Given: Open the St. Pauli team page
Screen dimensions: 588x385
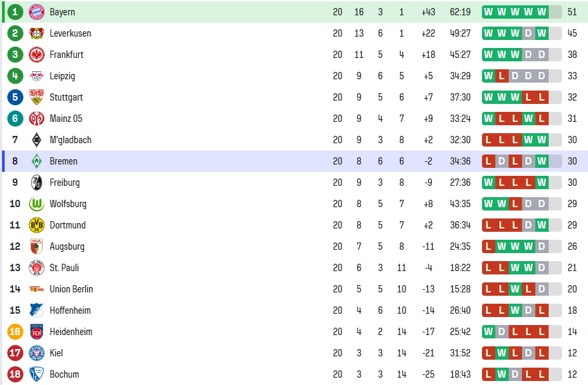Looking at the screenshot, I should (x=64, y=268).
